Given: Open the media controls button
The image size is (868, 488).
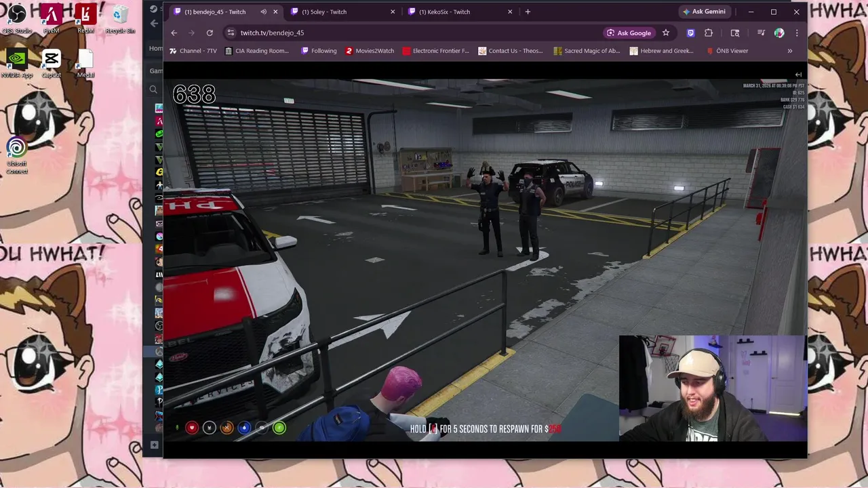Looking at the screenshot, I should tap(761, 33).
